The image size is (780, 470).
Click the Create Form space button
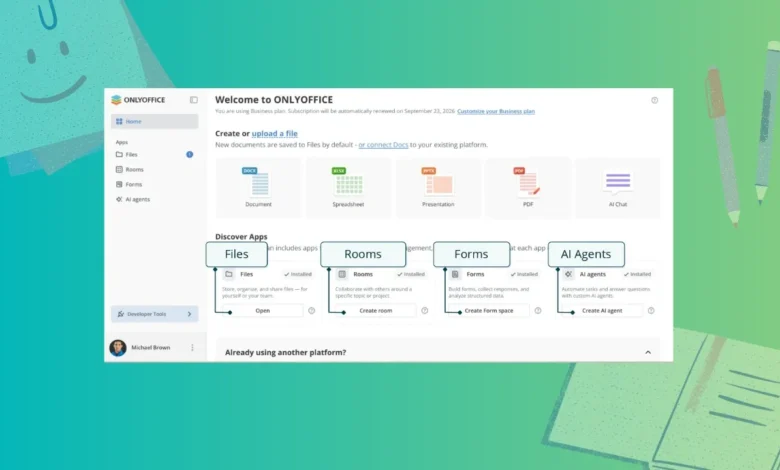[x=489, y=311]
